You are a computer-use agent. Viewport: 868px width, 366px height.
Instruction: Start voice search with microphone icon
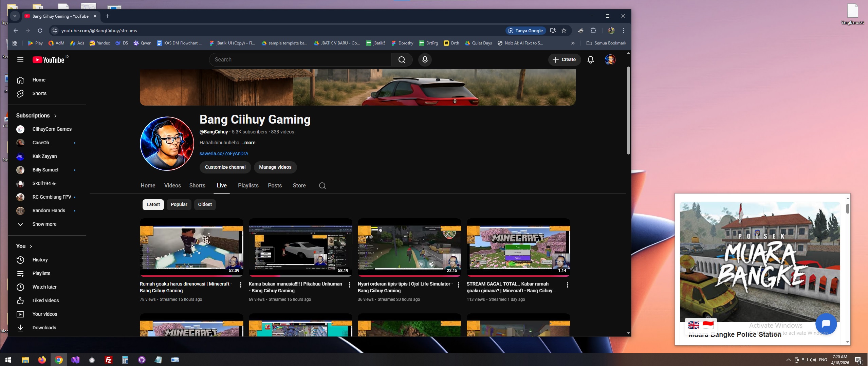point(425,60)
